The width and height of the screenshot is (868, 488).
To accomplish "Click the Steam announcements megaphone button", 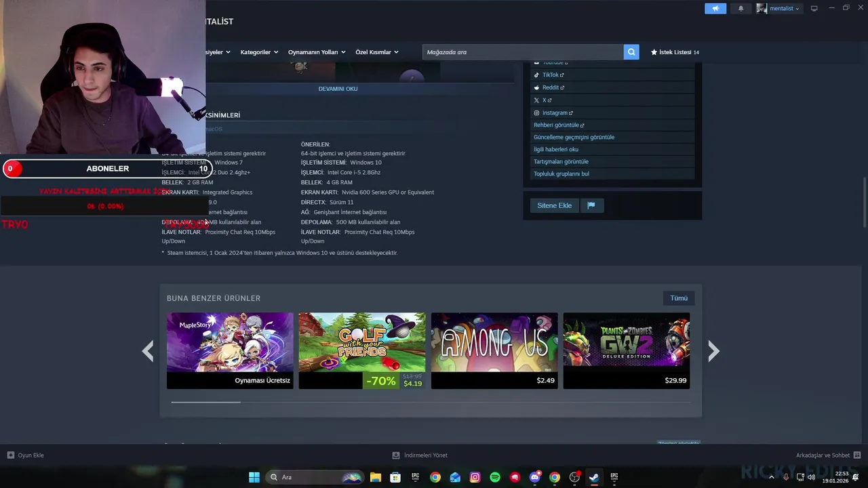I will coord(715,8).
